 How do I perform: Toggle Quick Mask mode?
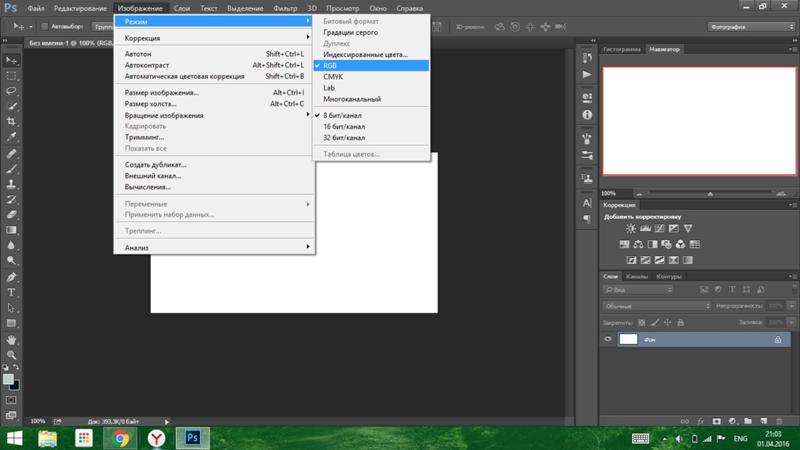[x=11, y=401]
